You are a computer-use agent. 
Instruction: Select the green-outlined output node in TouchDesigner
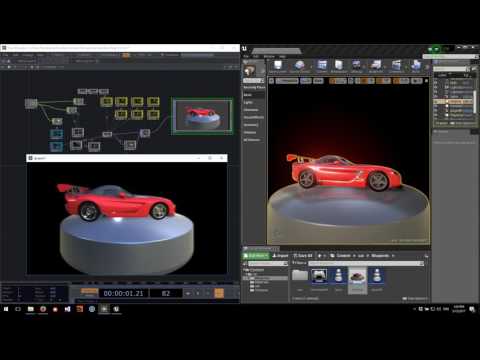pos(202,116)
